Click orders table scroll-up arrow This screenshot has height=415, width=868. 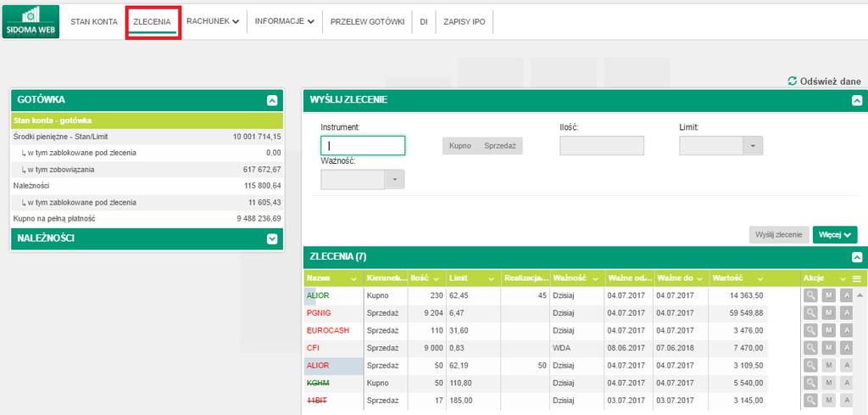(x=860, y=294)
